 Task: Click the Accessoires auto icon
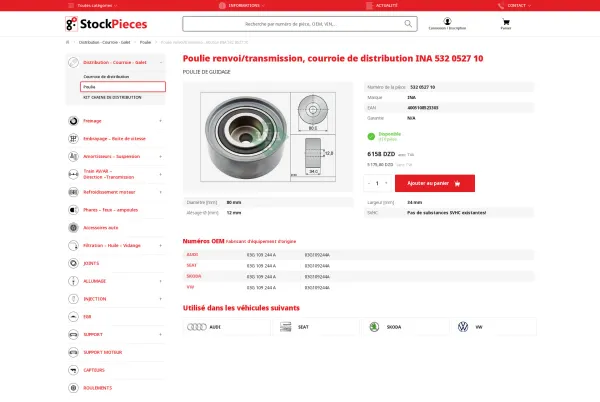click(x=73, y=228)
